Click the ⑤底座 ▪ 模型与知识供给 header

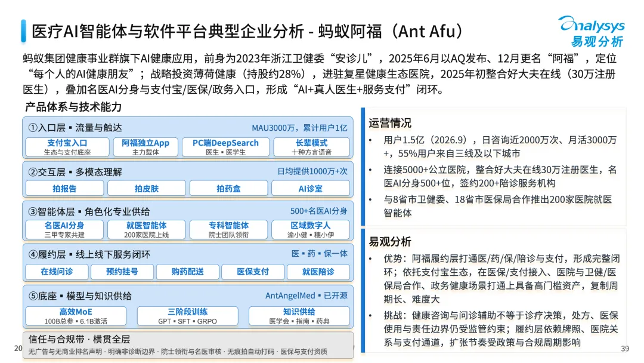click(x=80, y=296)
